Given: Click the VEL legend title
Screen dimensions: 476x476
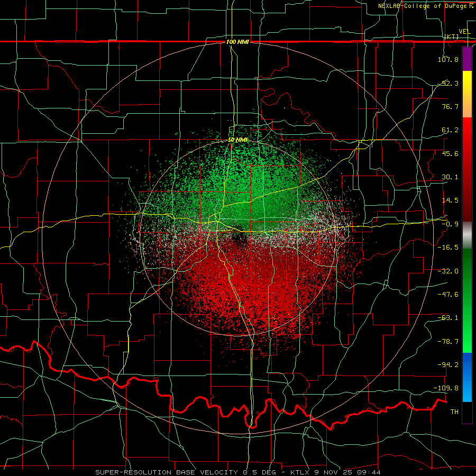Looking at the screenshot, I should click(x=464, y=32).
